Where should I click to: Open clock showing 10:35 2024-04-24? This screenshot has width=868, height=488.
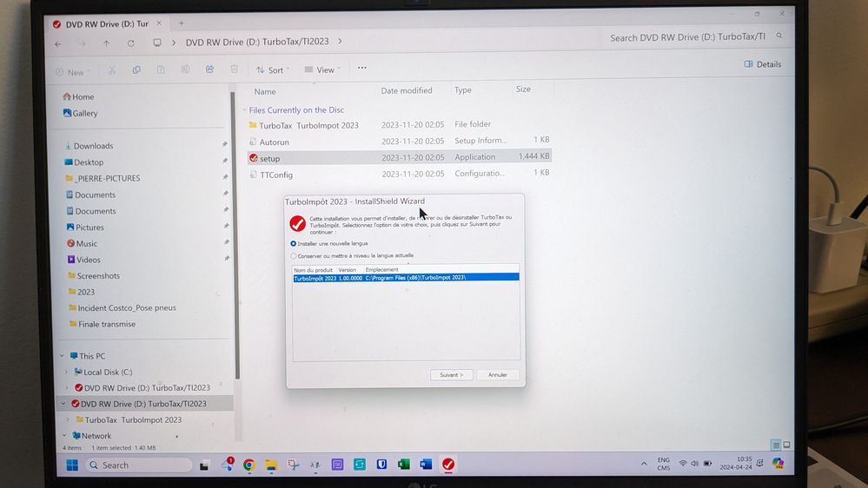(736, 463)
